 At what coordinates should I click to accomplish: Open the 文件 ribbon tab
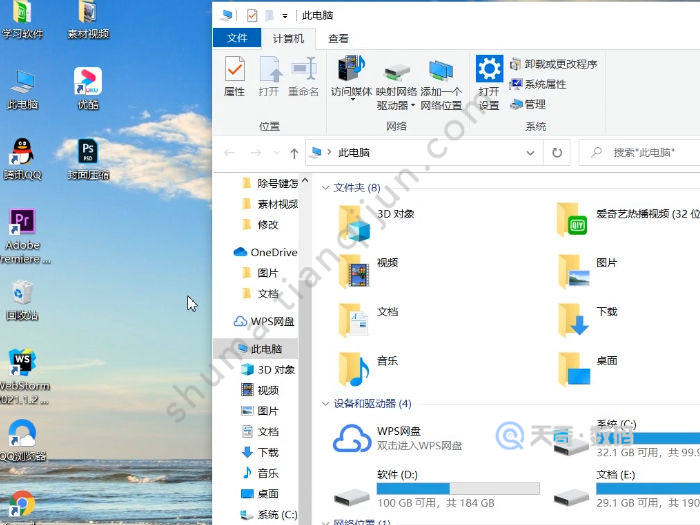coord(237,38)
